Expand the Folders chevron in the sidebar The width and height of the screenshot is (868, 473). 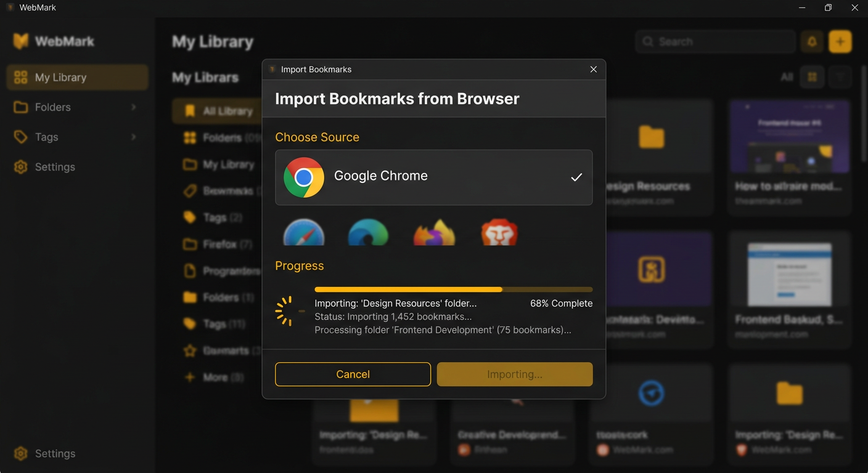click(134, 107)
